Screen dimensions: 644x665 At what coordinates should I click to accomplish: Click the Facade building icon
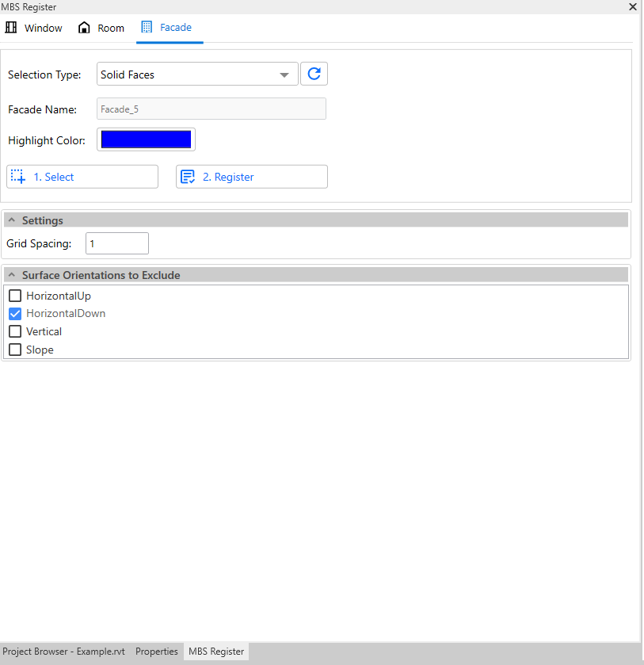coord(147,27)
